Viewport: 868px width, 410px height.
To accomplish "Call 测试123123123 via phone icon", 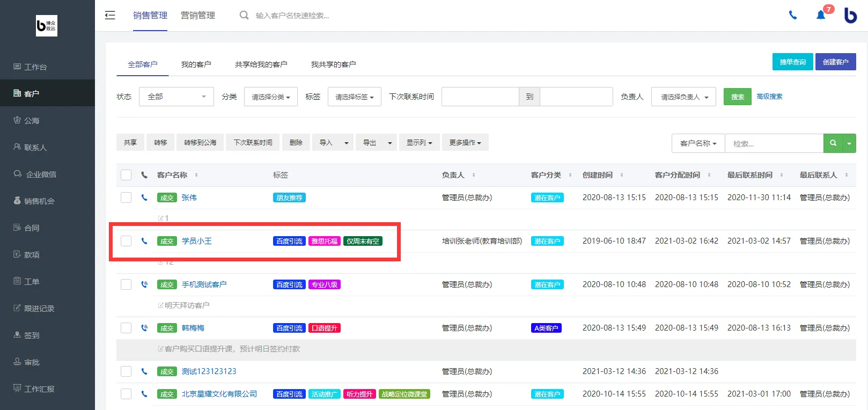I will click(144, 371).
